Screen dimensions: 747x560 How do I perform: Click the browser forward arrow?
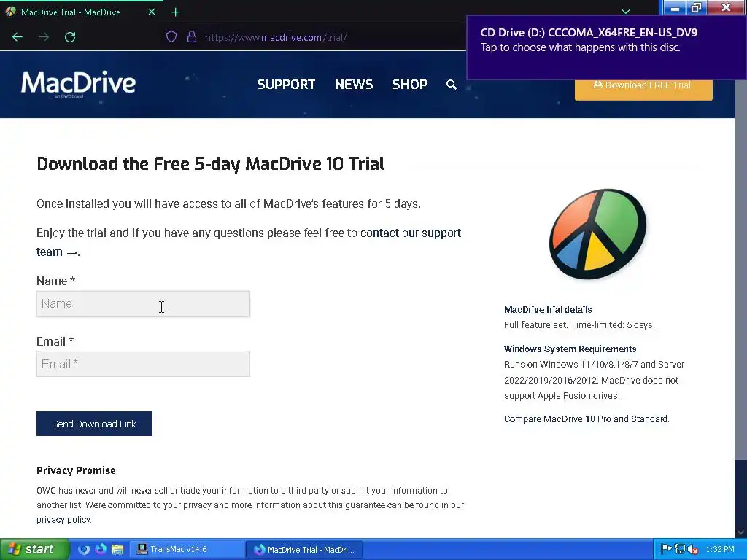pyautogui.click(x=44, y=37)
